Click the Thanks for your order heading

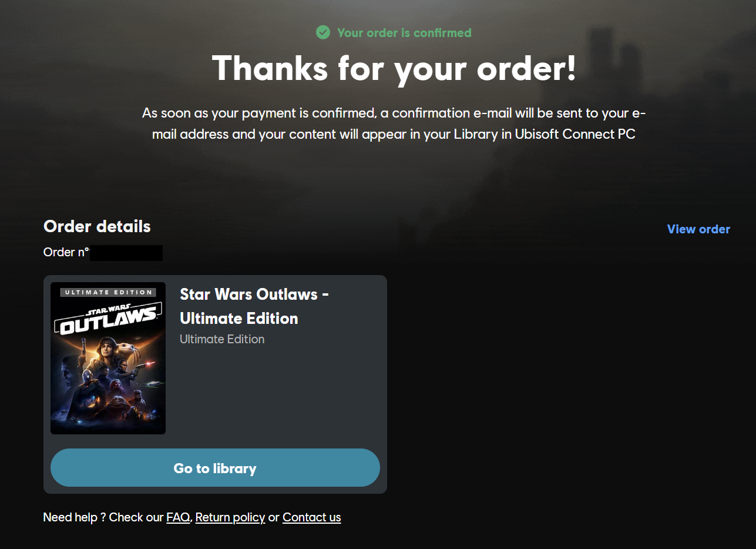click(x=394, y=68)
